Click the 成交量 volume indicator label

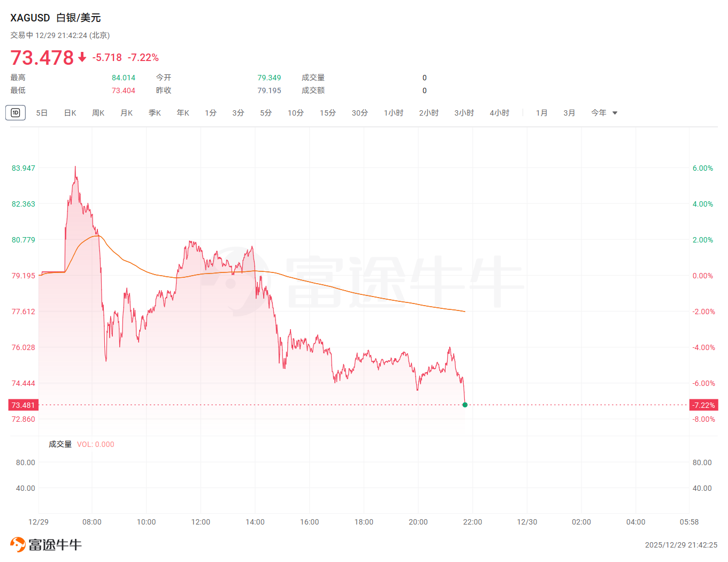(60, 444)
